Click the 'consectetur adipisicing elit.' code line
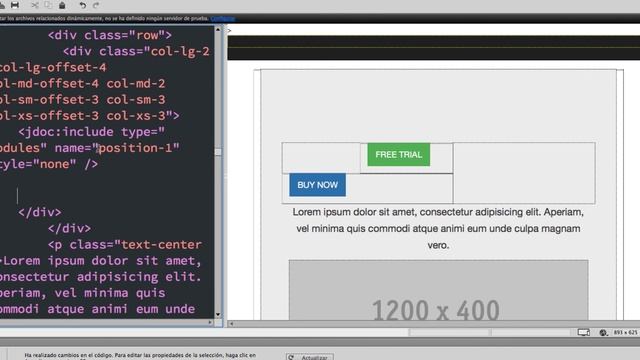Screen dimensions: 640x360 100,277
